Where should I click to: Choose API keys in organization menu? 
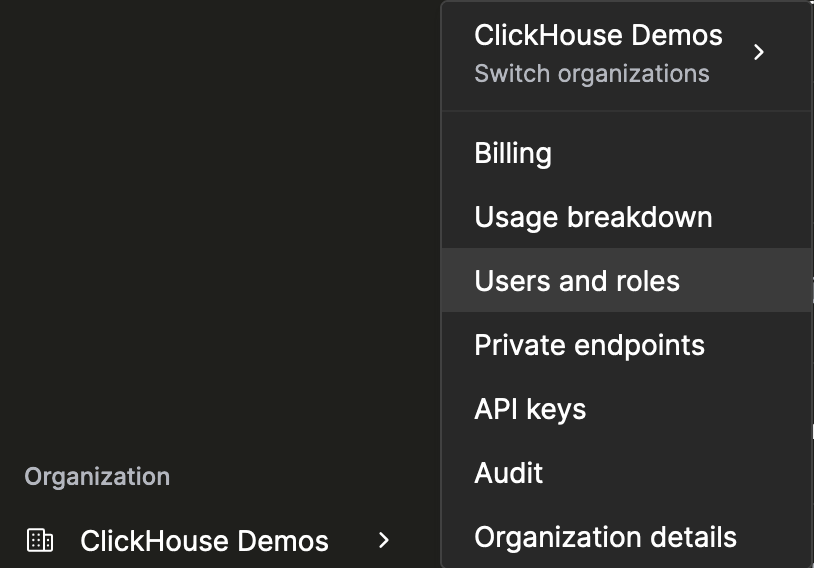530,409
